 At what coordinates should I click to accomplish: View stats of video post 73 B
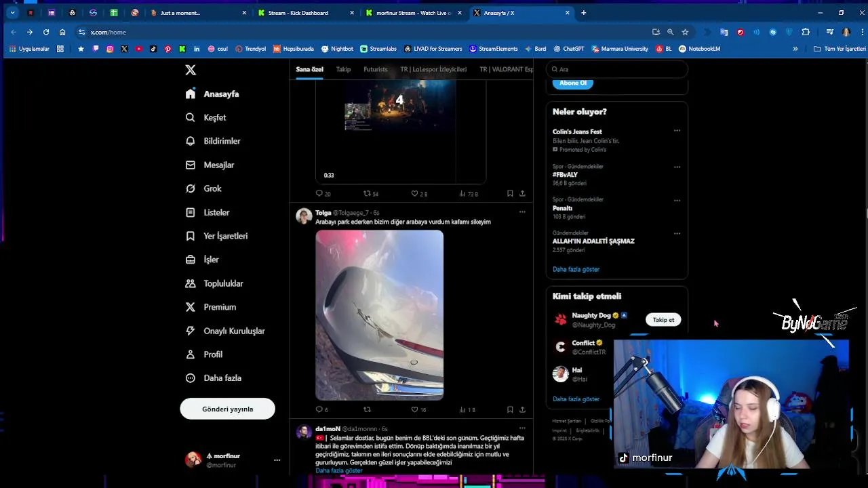(x=469, y=194)
